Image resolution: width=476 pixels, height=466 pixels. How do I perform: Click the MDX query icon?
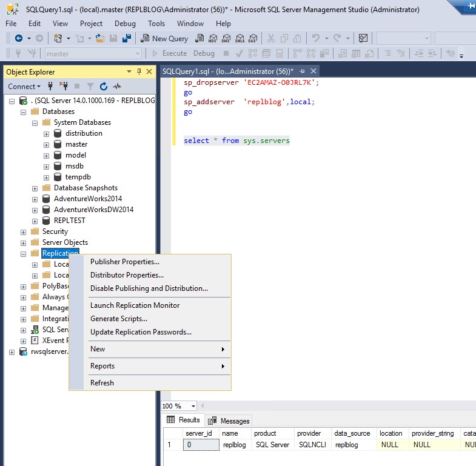[x=213, y=38]
